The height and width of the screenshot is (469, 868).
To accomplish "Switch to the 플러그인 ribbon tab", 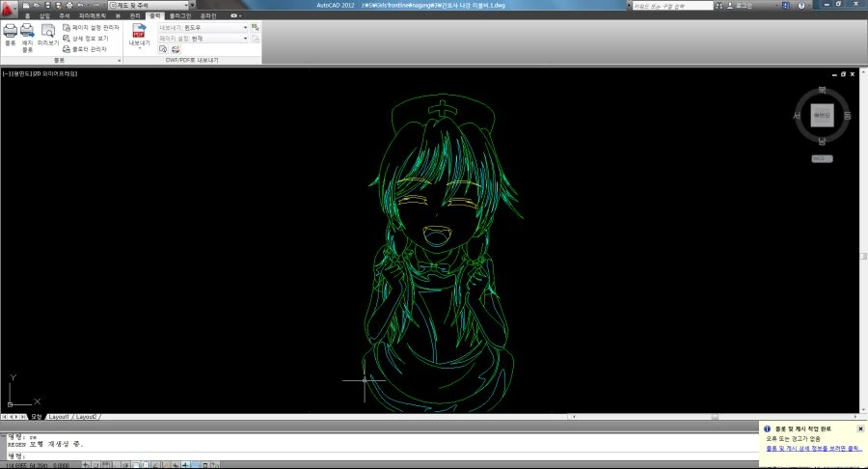I will tap(180, 16).
